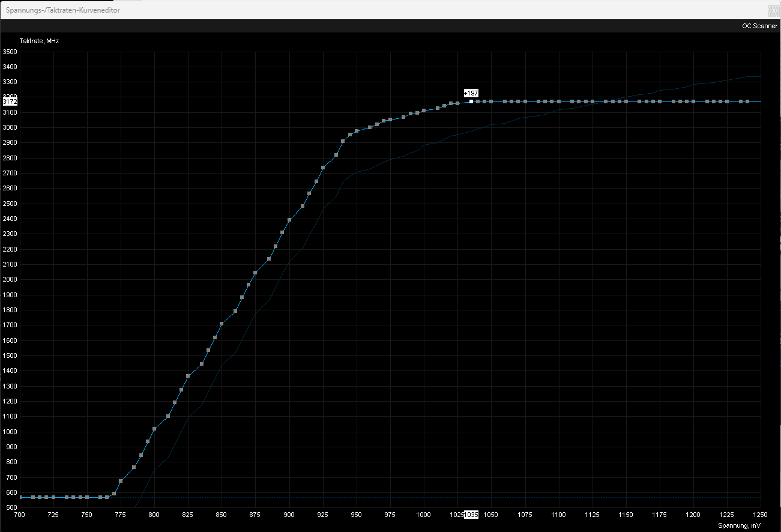This screenshot has width=781, height=532.
Task: Click the 2000 tick on the frequency axis
Action: click(10, 280)
